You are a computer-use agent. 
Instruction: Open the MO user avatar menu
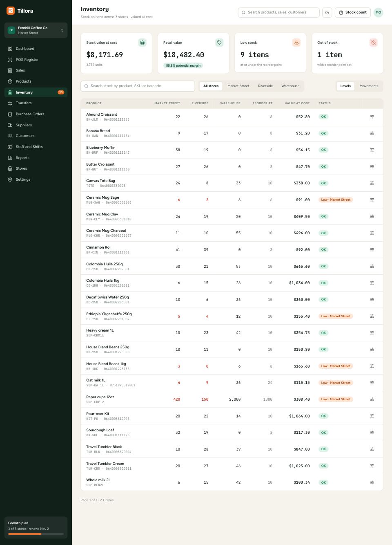coord(379,12)
